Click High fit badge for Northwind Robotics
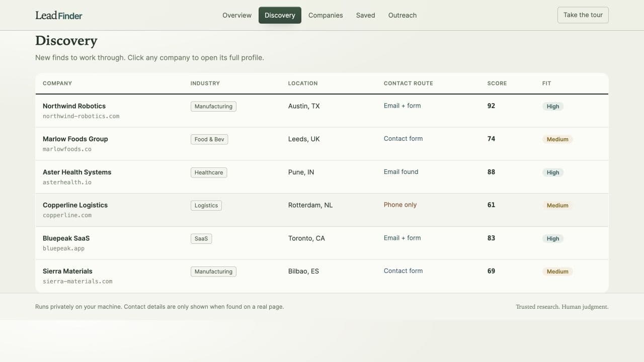Screen dimensions: 644x362 [x=553, y=107]
